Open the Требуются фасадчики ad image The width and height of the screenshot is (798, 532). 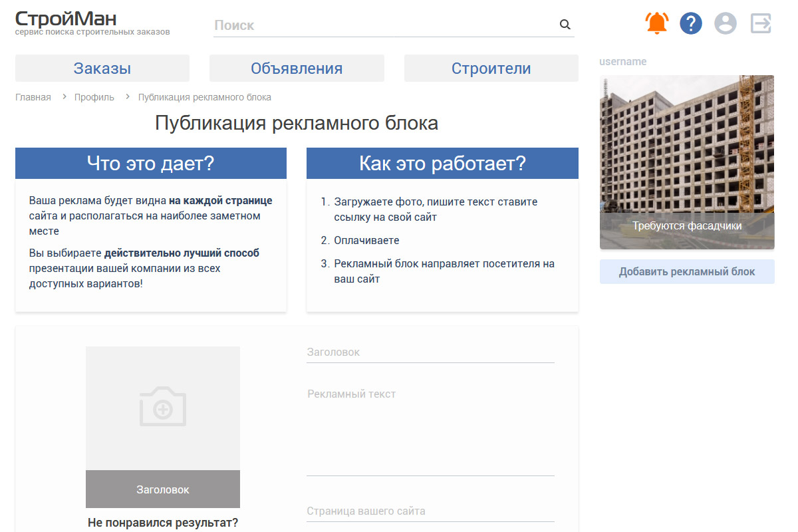tap(687, 162)
